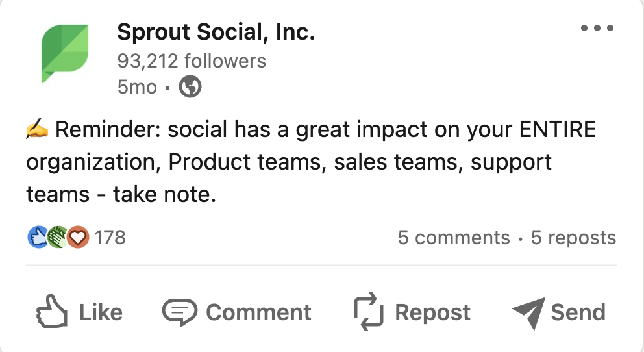Click the blue thumbs-up reaction icon
This screenshot has height=352, width=644.
tap(36, 238)
